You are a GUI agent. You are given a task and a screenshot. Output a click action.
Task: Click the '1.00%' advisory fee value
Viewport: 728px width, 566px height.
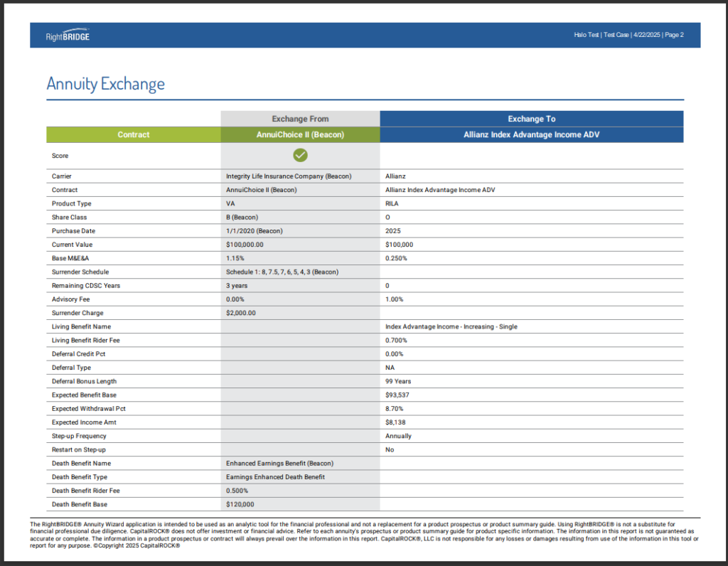(x=394, y=299)
